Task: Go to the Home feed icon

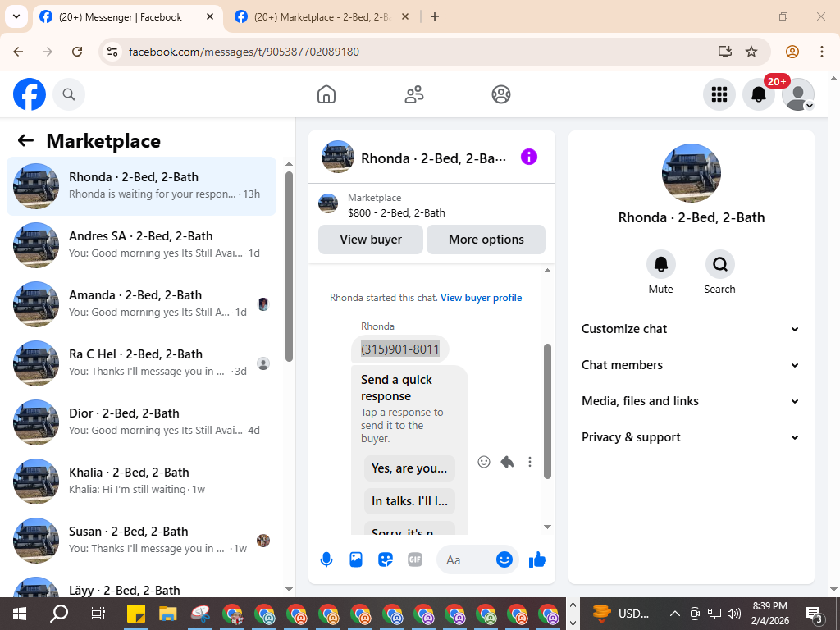Action: click(326, 94)
